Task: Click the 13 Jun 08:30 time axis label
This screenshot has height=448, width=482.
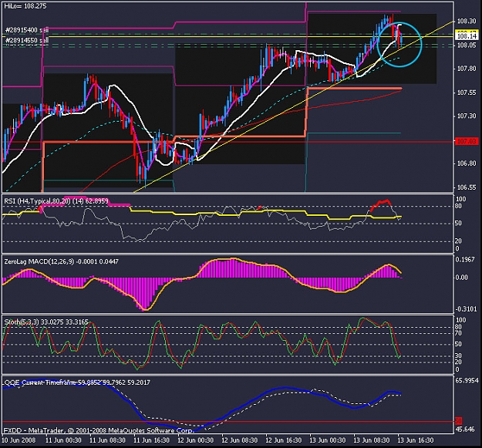Action: click(x=372, y=440)
